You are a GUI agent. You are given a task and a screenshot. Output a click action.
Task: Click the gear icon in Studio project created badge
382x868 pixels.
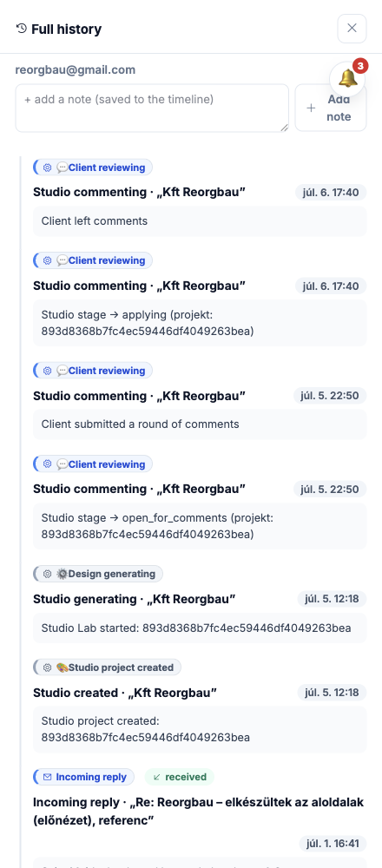[x=47, y=667]
